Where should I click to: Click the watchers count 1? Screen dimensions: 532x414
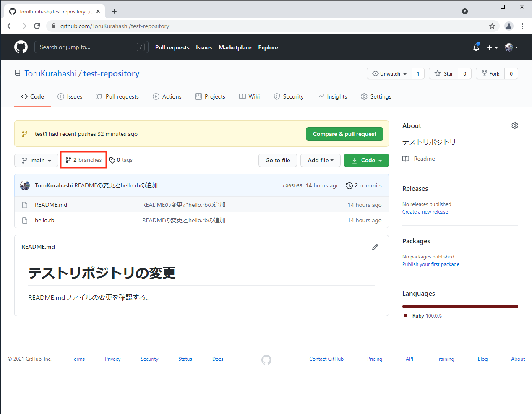418,73
